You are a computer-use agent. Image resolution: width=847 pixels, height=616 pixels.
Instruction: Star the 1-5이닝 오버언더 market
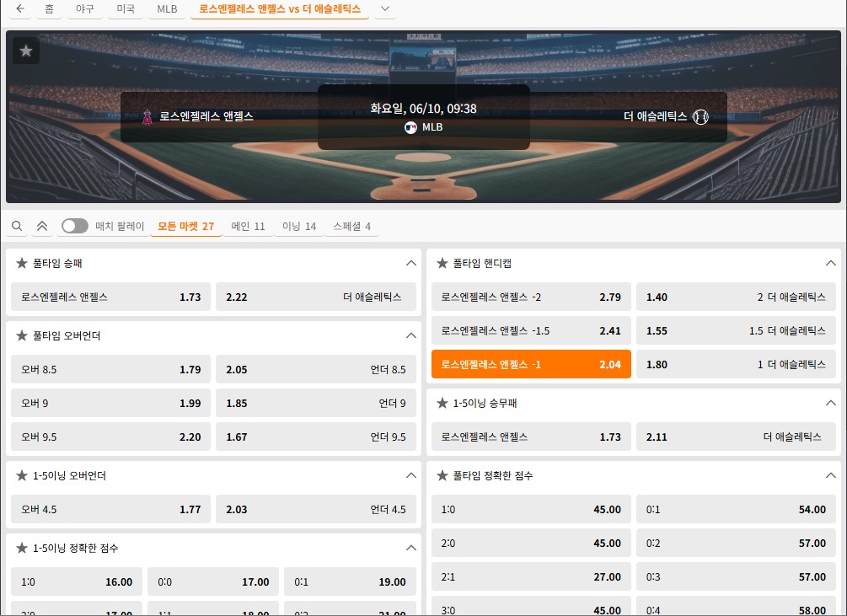point(22,475)
